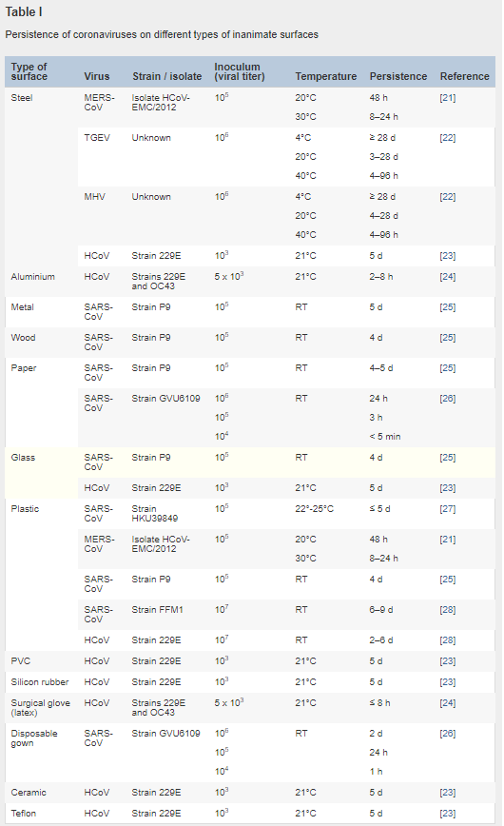The height and width of the screenshot is (826, 504).
Task: Open reference [22] in the TGEV row
Action: (x=448, y=138)
